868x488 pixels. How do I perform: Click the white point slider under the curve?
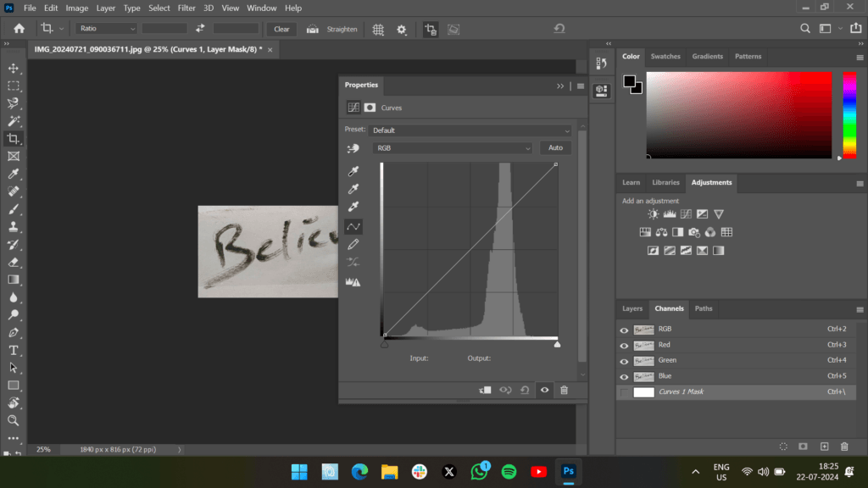(558, 345)
